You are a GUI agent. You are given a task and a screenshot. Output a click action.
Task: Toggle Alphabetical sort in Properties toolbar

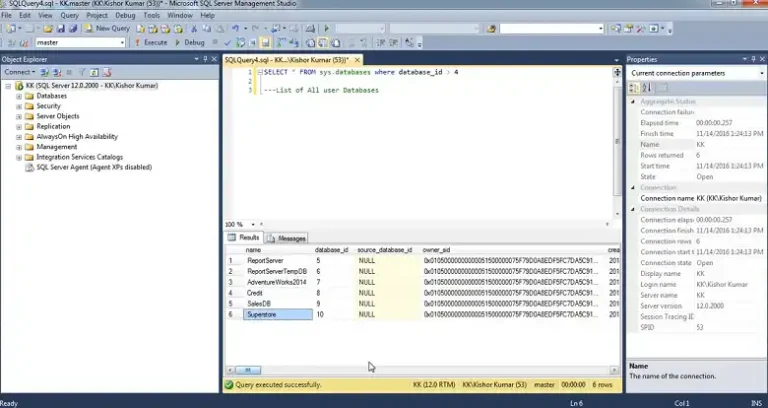click(647, 88)
